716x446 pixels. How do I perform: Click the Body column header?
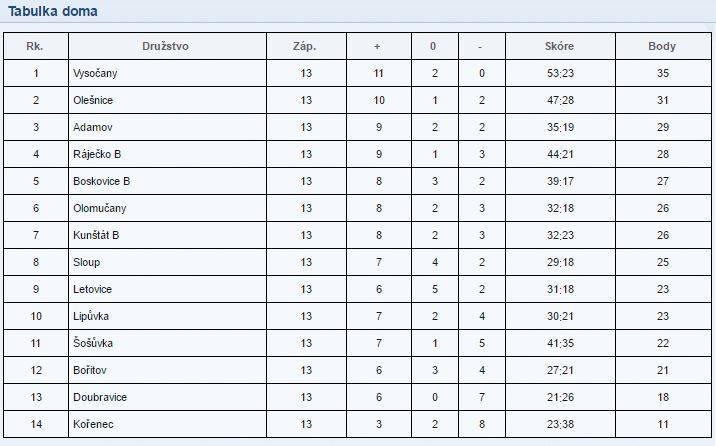pos(662,46)
